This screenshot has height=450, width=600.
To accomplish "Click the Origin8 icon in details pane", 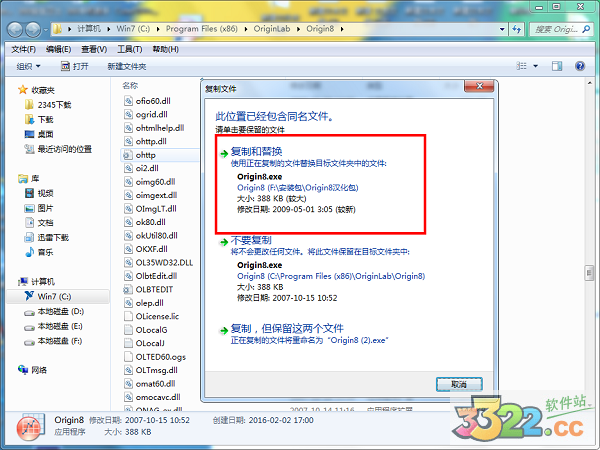I will pyautogui.click(x=31, y=427).
